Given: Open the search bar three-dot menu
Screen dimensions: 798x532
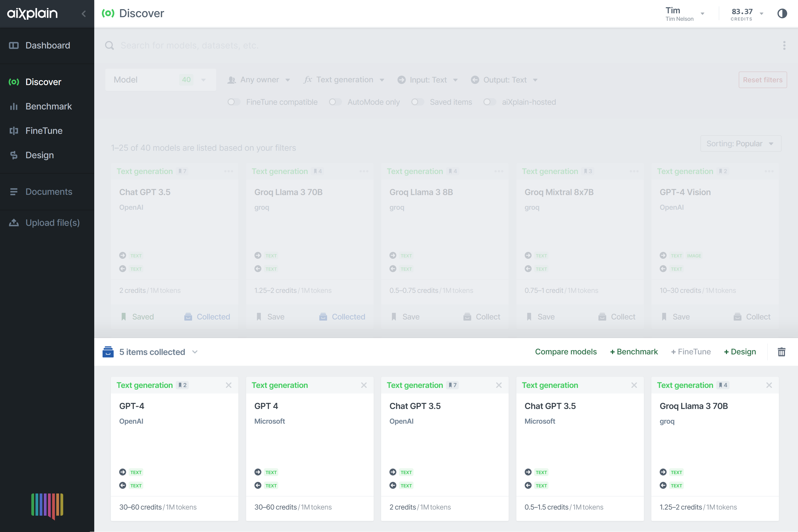Looking at the screenshot, I should [x=784, y=45].
